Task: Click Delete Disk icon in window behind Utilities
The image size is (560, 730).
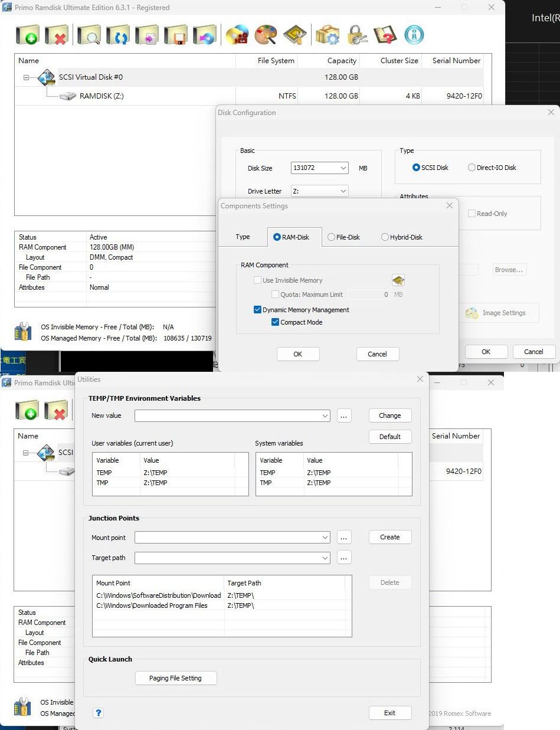Action: point(56,410)
